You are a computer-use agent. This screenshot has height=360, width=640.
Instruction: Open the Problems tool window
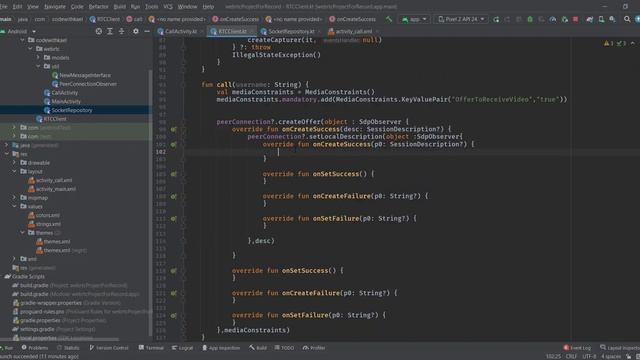[x=35, y=348]
